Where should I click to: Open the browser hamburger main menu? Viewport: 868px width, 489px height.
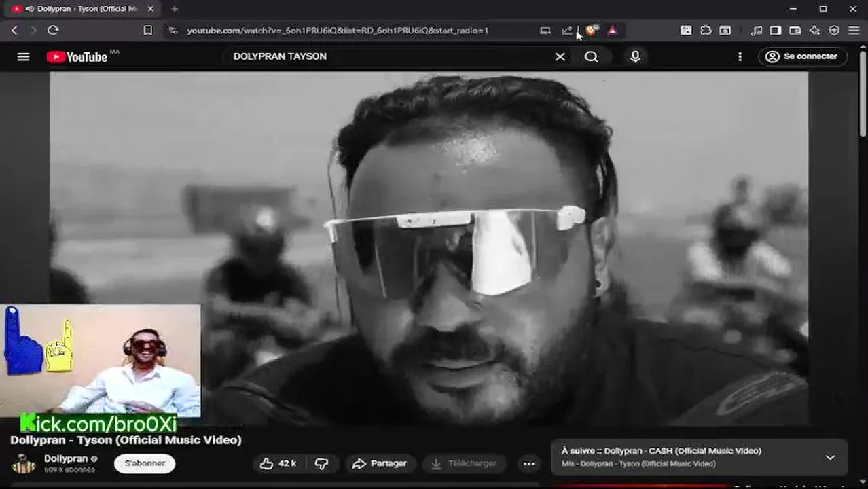tap(854, 30)
